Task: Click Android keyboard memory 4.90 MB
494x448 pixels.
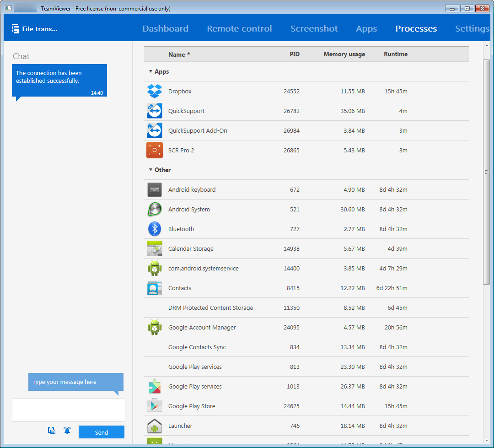Action: coord(354,190)
